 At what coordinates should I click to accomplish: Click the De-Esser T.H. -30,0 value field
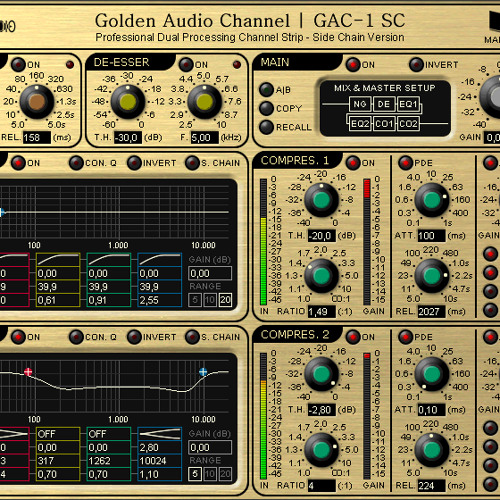(128, 137)
